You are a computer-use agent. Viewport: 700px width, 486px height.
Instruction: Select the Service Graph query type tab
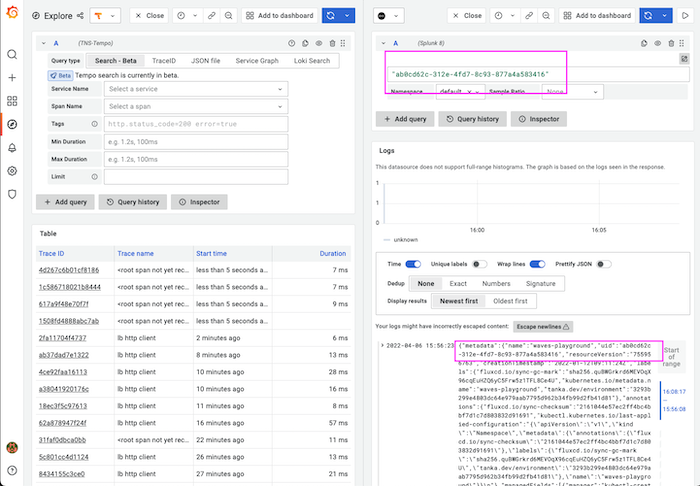256,61
